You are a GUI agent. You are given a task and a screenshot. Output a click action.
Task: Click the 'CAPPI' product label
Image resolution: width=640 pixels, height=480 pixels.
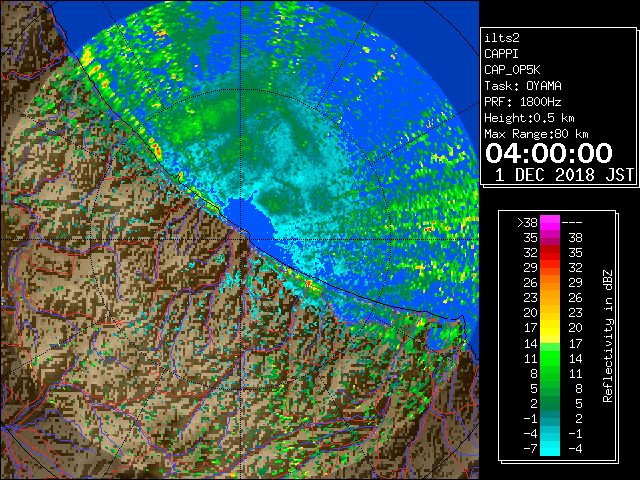(x=501, y=54)
